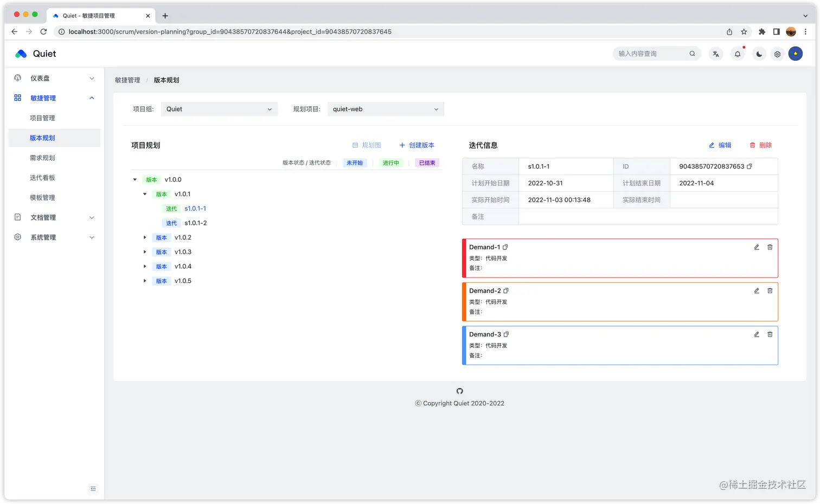Image resolution: width=820 pixels, height=504 pixels.
Task: Click the search magnifier icon
Action: (692, 54)
